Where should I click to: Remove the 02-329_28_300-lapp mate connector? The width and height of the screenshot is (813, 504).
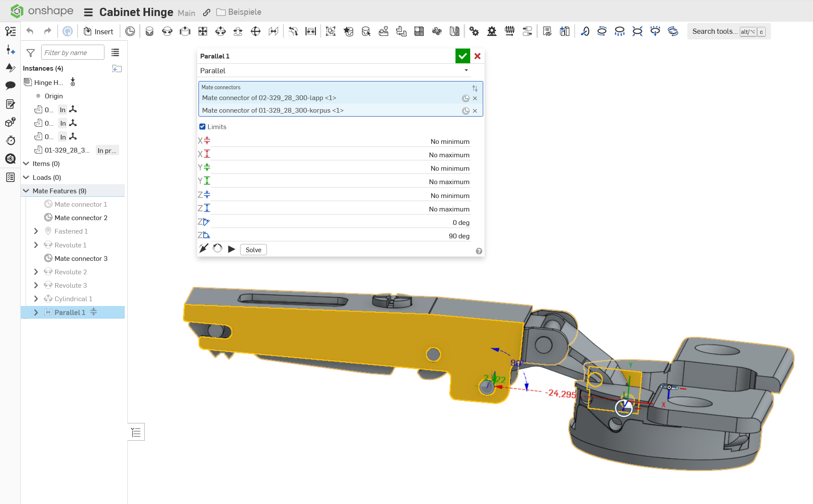coord(475,98)
